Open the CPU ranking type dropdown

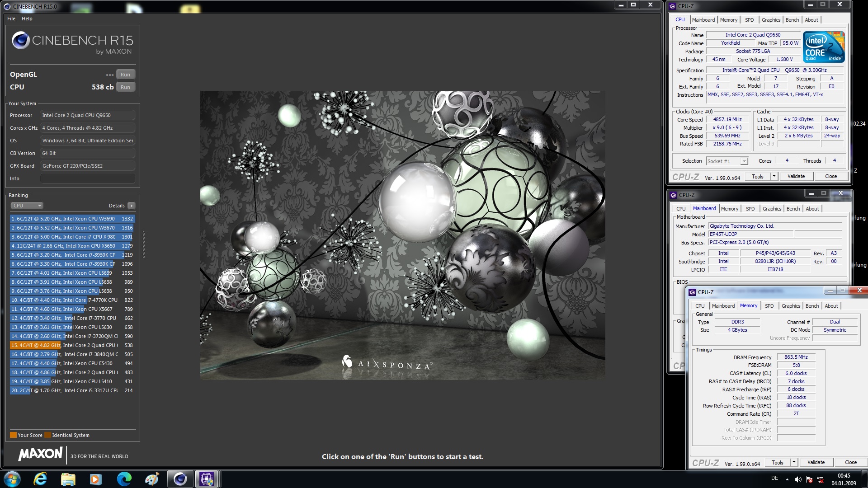[27, 206]
